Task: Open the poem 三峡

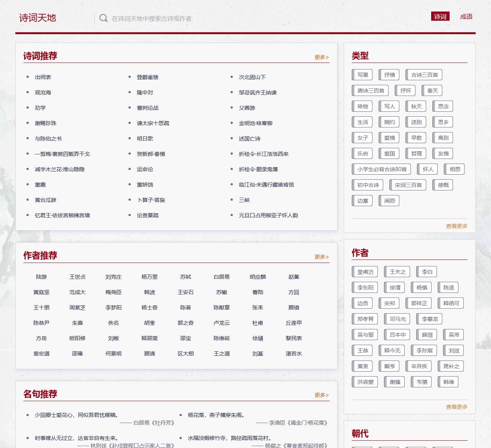Action: click(244, 200)
